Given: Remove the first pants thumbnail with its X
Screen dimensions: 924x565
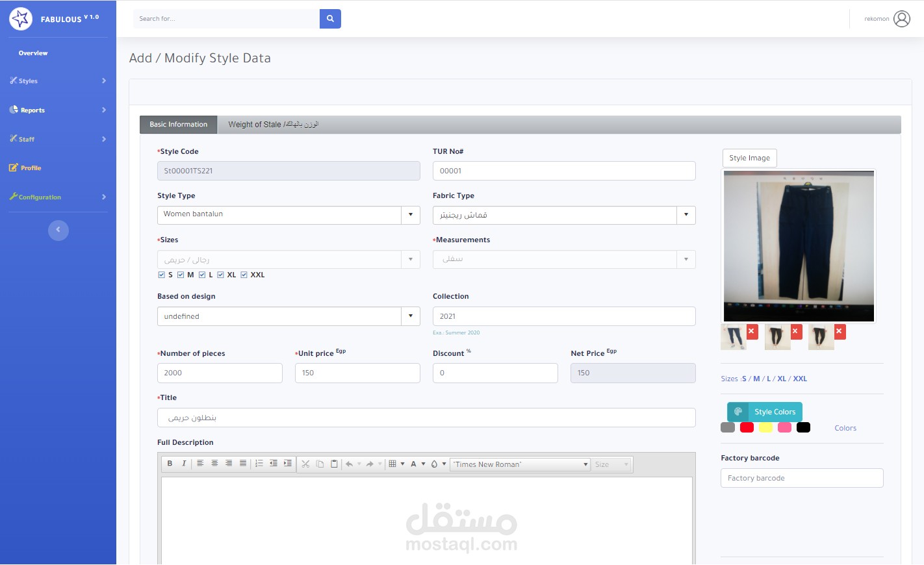Looking at the screenshot, I should 752,331.
